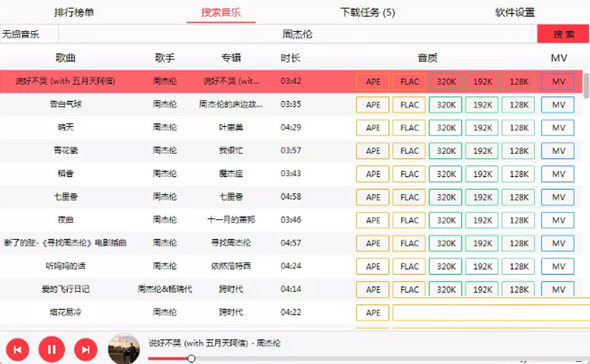Download 320K for 青花瓷
Image resolution: width=590 pixels, height=364 pixels.
(x=446, y=151)
